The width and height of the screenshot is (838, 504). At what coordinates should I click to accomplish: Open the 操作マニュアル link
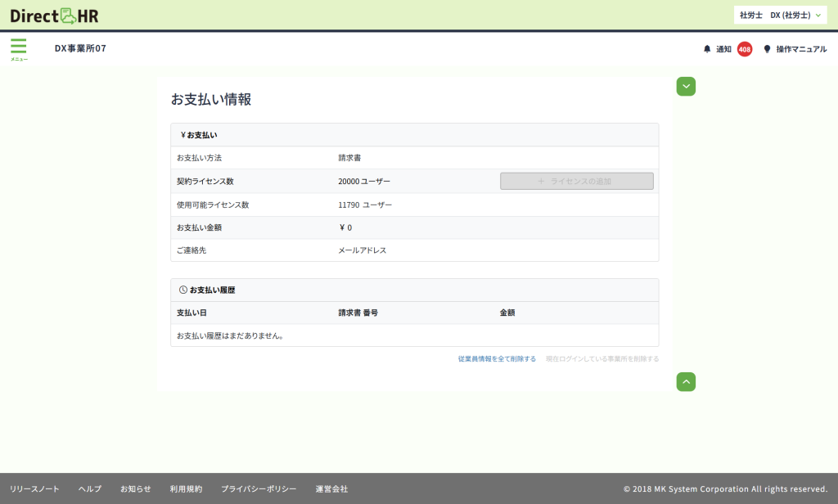tap(801, 49)
